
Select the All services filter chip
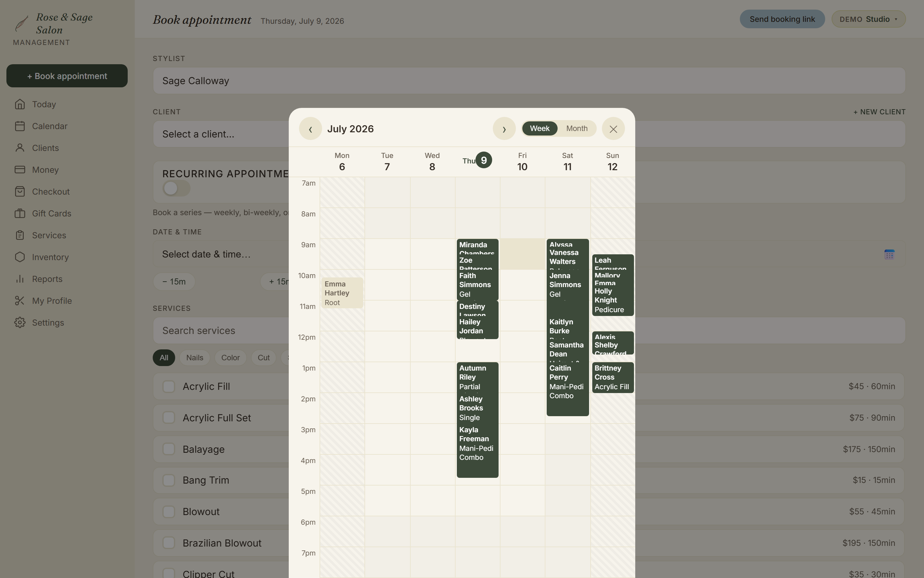point(164,357)
